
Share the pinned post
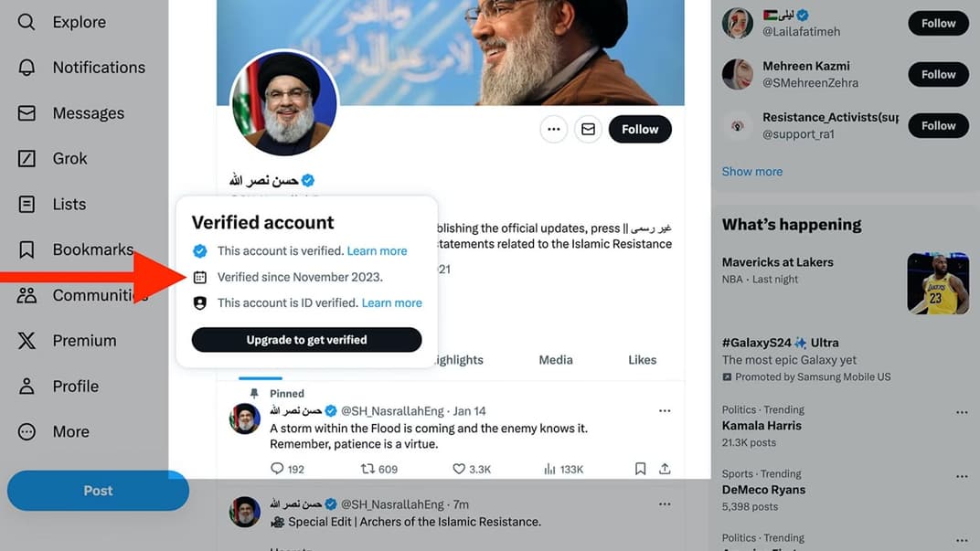[x=665, y=469]
